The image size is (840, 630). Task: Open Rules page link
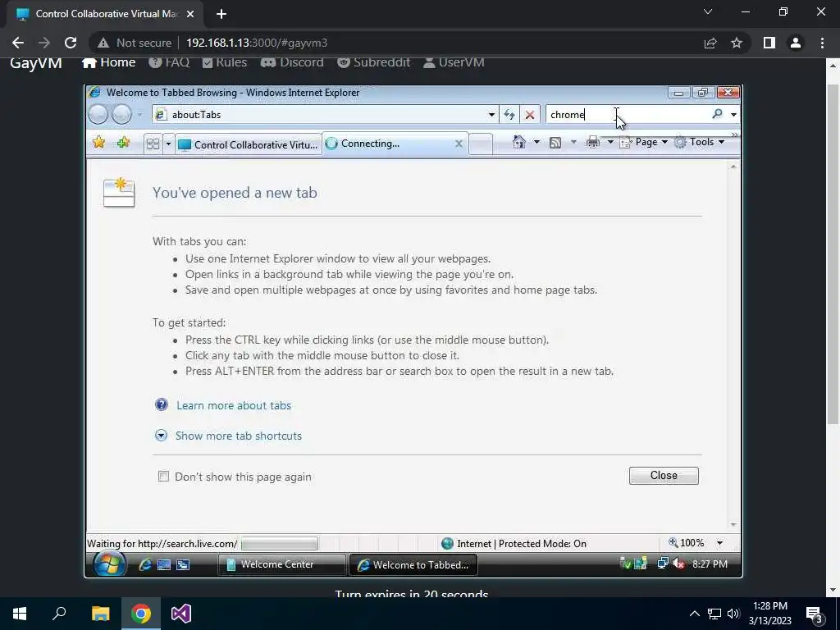pos(225,62)
